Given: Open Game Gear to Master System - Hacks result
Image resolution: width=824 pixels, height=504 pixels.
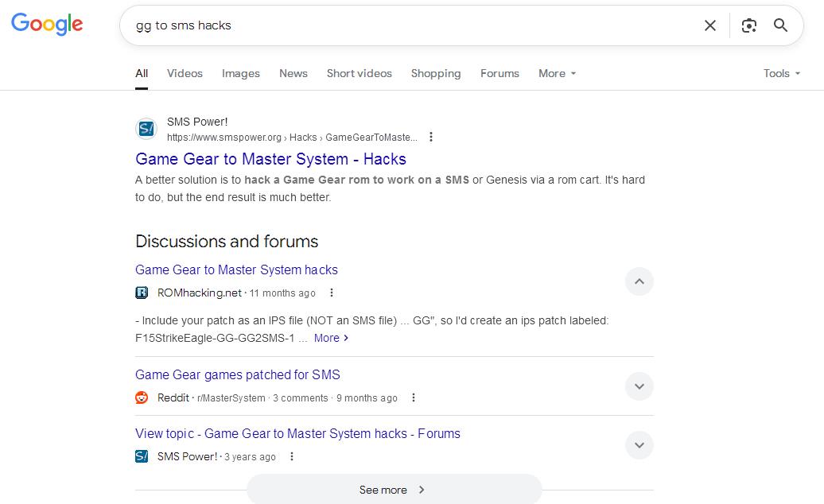Looking at the screenshot, I should [270, 159].
